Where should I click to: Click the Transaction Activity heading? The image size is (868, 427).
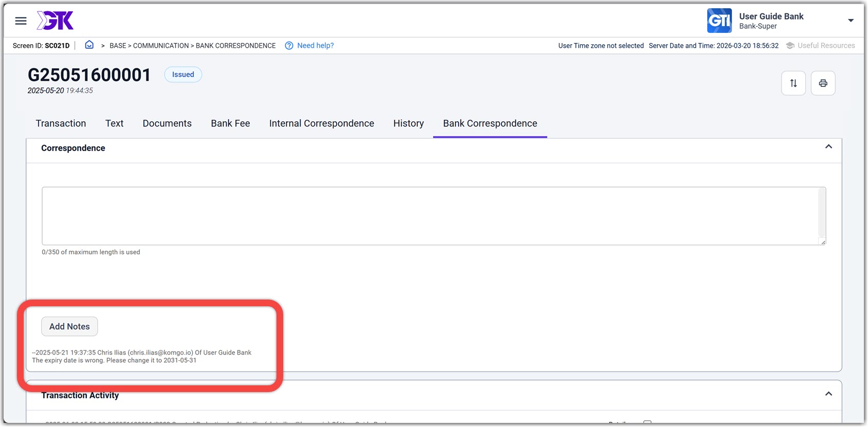pyautogui.click(x=80, y=395)
